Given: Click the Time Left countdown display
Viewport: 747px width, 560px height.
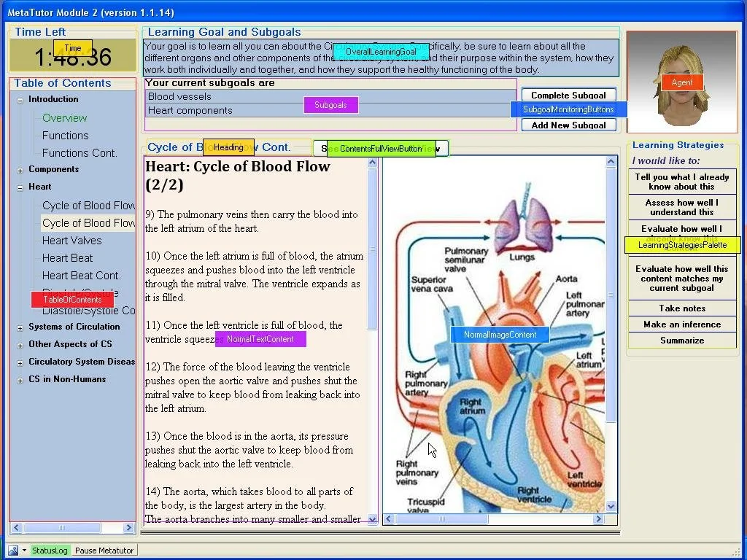Looking at the screenshot, I should pyautogui.click(x=73, y=56).
